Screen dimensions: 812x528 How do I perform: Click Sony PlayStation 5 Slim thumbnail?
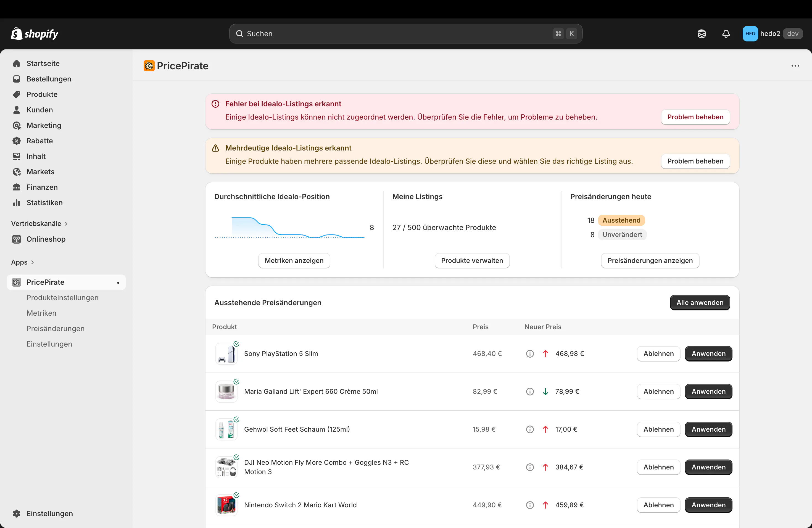pyautogui.click(x=226, y=354)
